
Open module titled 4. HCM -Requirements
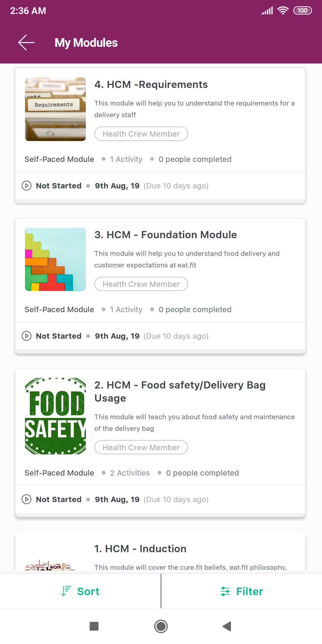coord(151,85)
